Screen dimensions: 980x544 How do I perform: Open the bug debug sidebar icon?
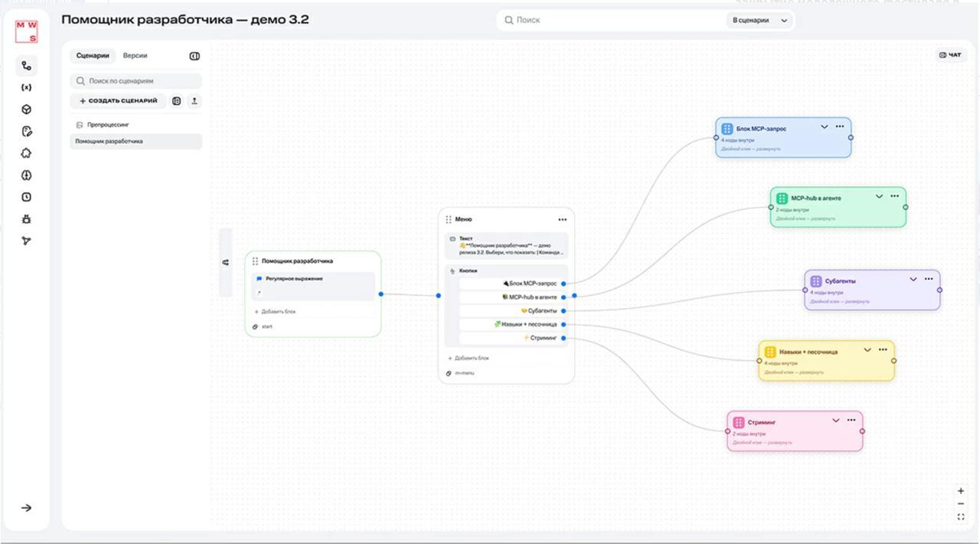[x=27, y=219]
